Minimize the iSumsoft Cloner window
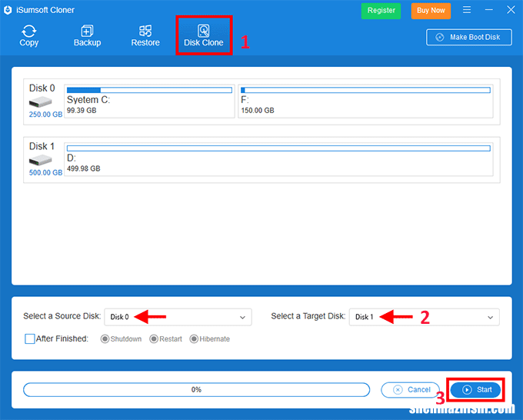 pyautogui.click(x=488, y=10)
